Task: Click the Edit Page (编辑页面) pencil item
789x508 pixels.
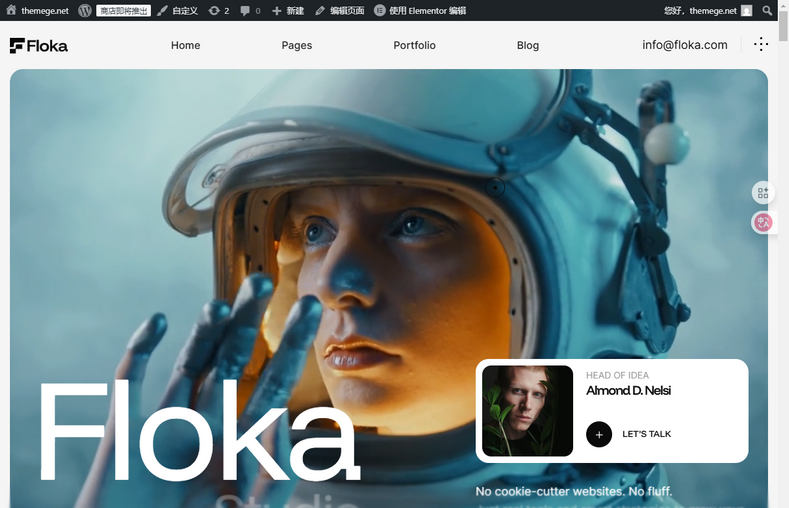Action: tap(340, 11)
